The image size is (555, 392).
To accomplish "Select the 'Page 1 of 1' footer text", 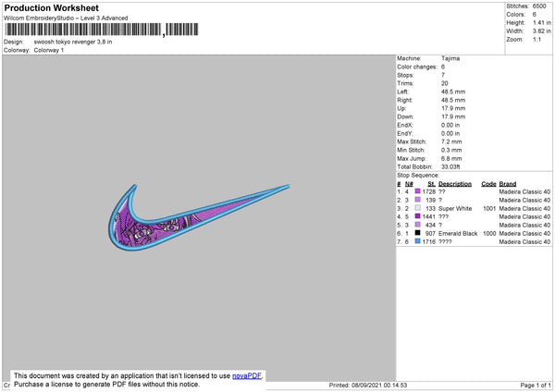I will [536, 385].
